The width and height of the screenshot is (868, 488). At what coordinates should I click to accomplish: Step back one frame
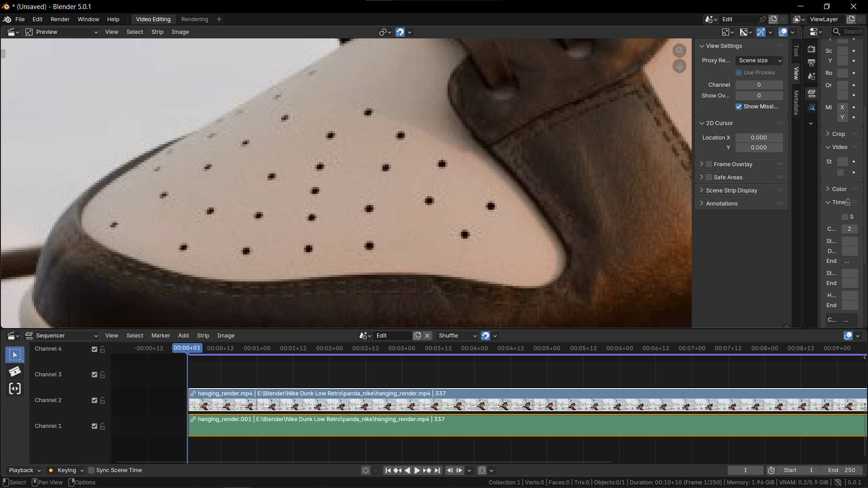tap(450, 470)
